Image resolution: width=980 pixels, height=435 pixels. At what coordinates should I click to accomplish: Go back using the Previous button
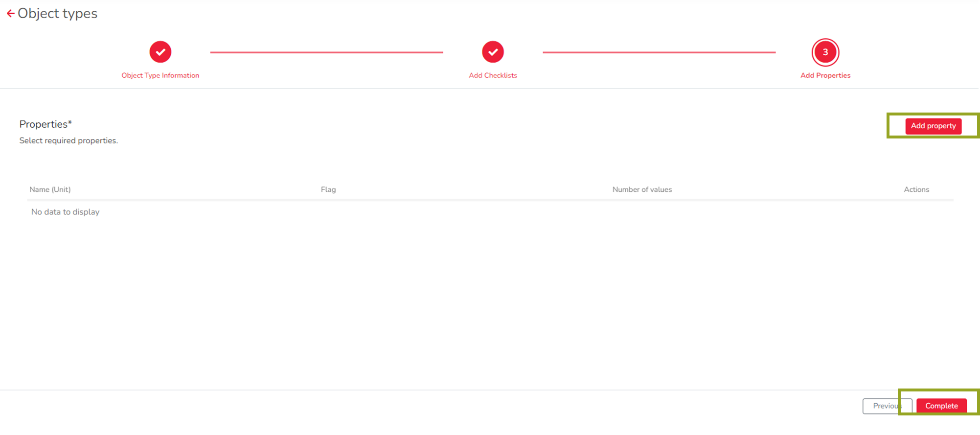(883, 406)
